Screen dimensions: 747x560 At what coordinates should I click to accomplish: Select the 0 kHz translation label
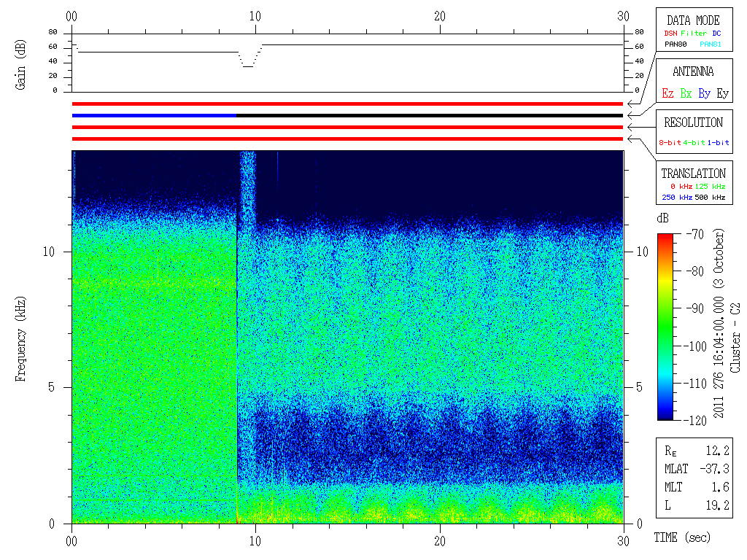coord(681,186)
